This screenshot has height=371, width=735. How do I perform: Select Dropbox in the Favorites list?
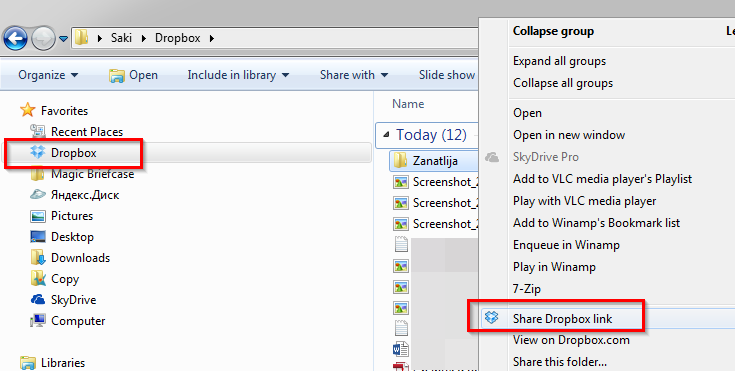(x=74, y=153)
